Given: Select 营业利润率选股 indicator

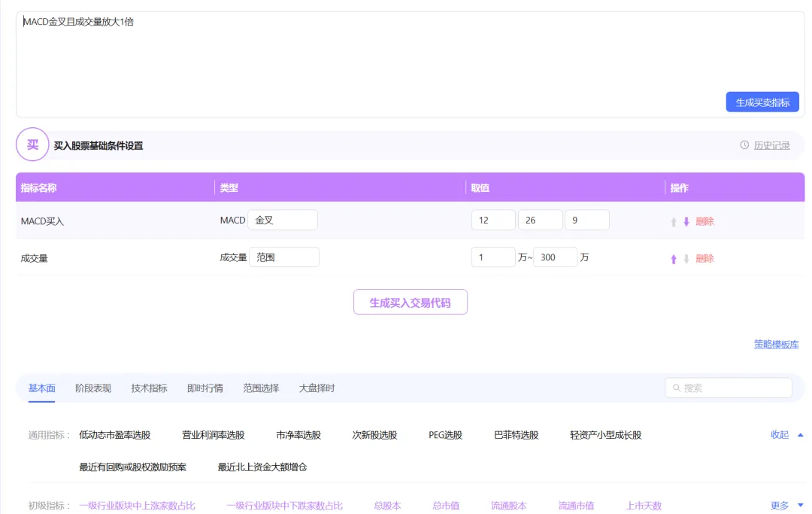Looking at the screenshot, I should point(214,435).
